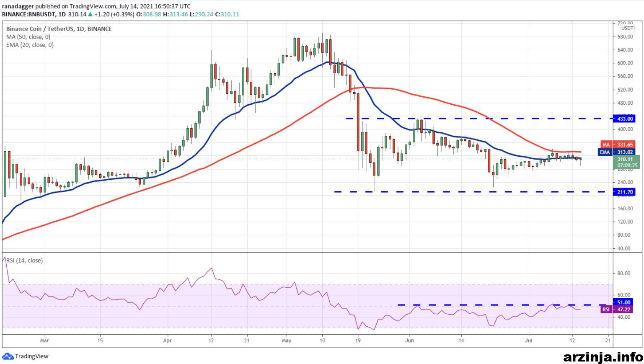Click the 240.00 price axis tick
Image resolution: width=644 pixels, height=364 pixels.
point(624,182)
